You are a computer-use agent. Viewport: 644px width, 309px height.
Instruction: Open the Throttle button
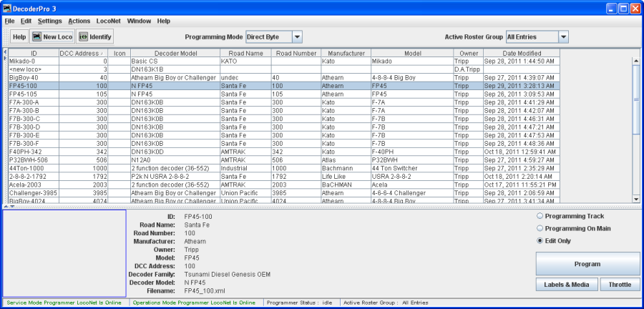620,285
